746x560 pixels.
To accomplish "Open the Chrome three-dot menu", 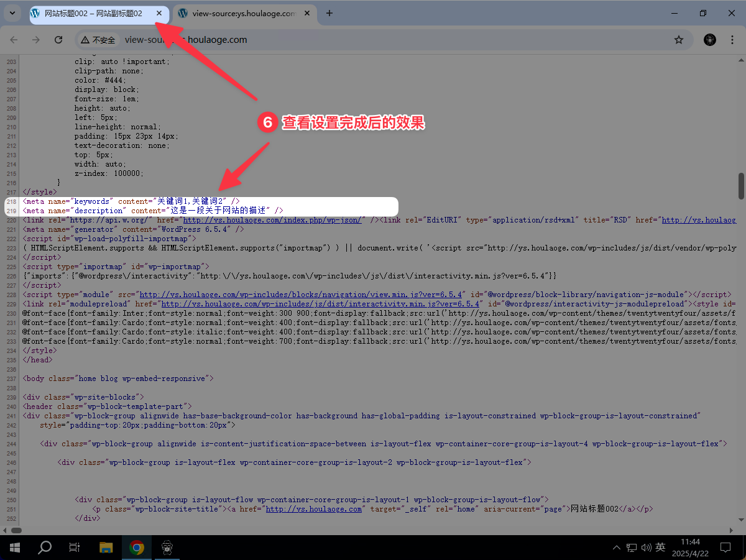I will pos(732,40).
